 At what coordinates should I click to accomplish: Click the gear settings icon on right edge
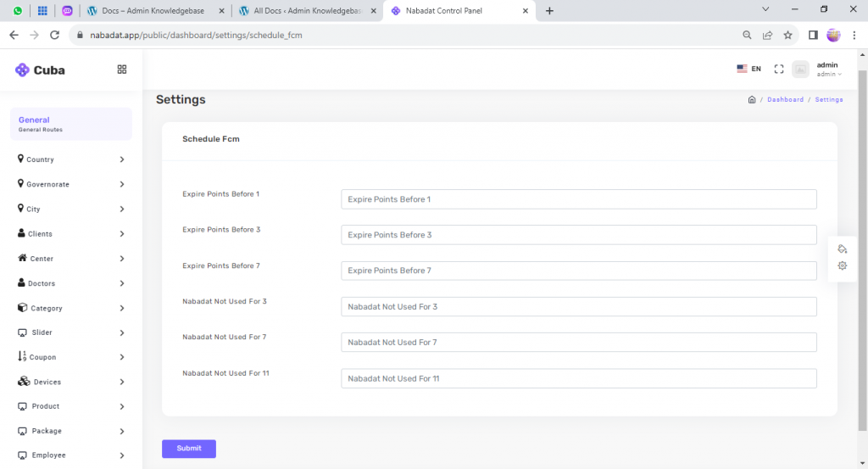pyautogui.click(x=842, y=265)
